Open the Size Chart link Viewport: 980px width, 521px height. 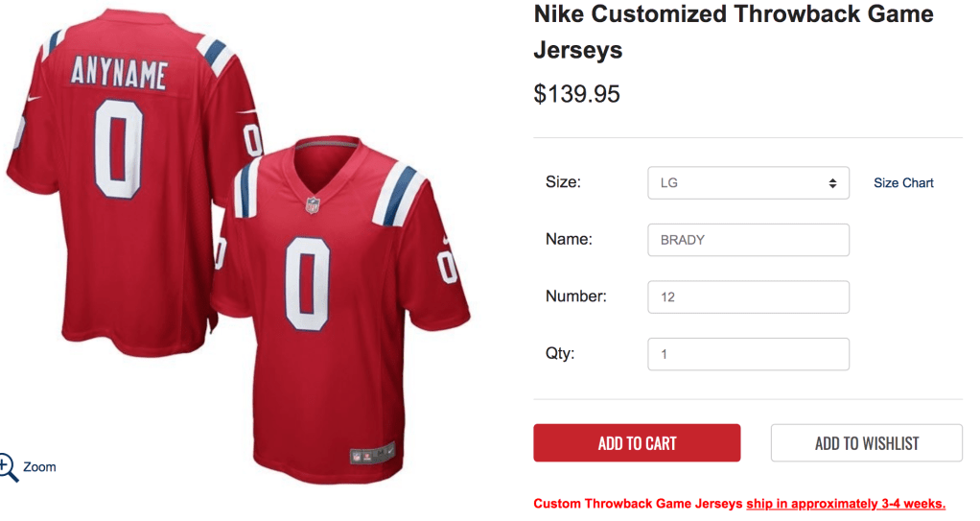coord(903,182)
